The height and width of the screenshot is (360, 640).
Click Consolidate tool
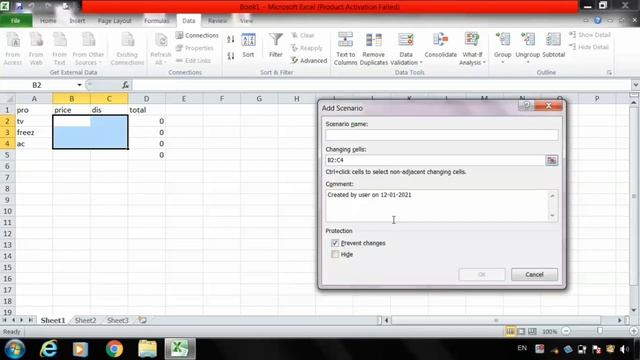[440, 45]
